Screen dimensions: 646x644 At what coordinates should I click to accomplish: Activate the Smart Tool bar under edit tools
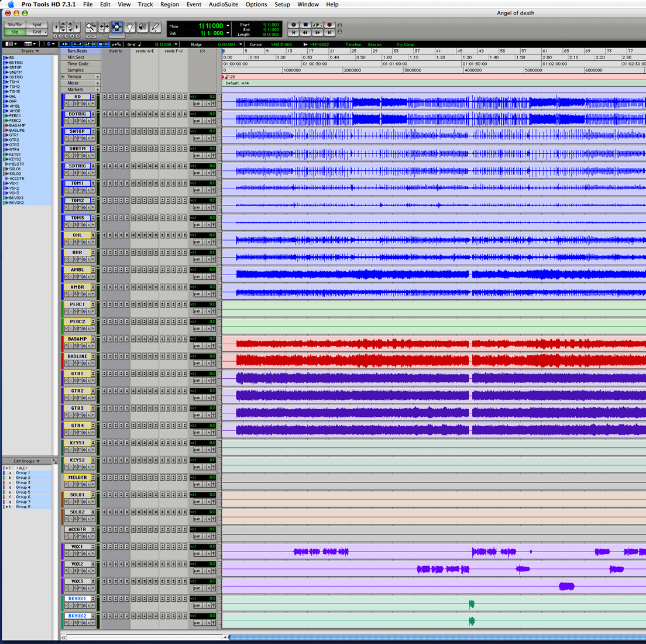pyautogui.click(x=116, y=36)
